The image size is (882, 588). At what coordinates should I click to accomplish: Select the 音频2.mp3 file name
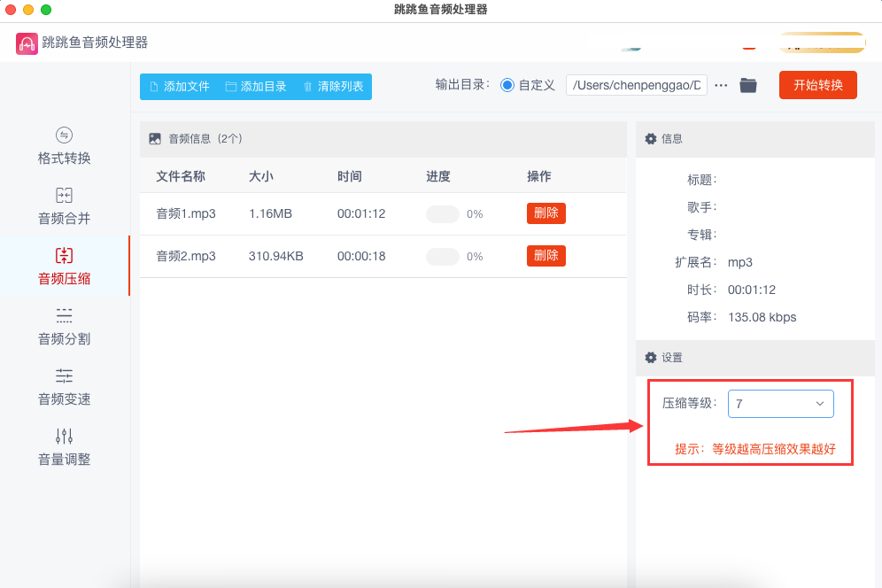(x=186, y=257)
